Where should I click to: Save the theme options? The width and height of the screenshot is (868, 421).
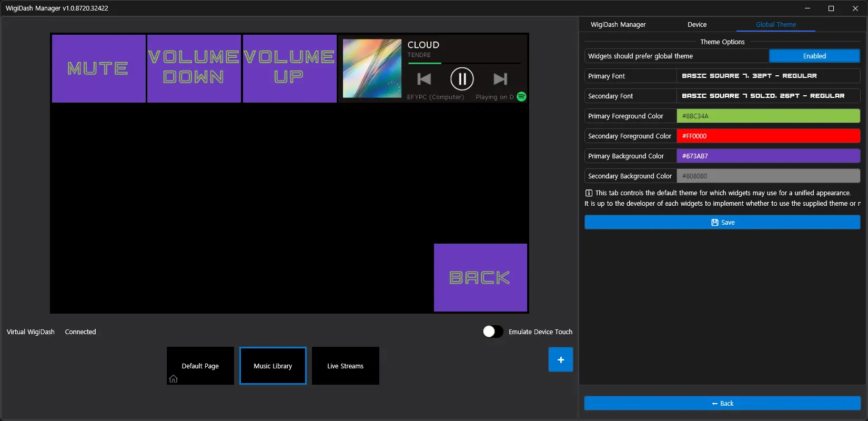tap(722, 223)
